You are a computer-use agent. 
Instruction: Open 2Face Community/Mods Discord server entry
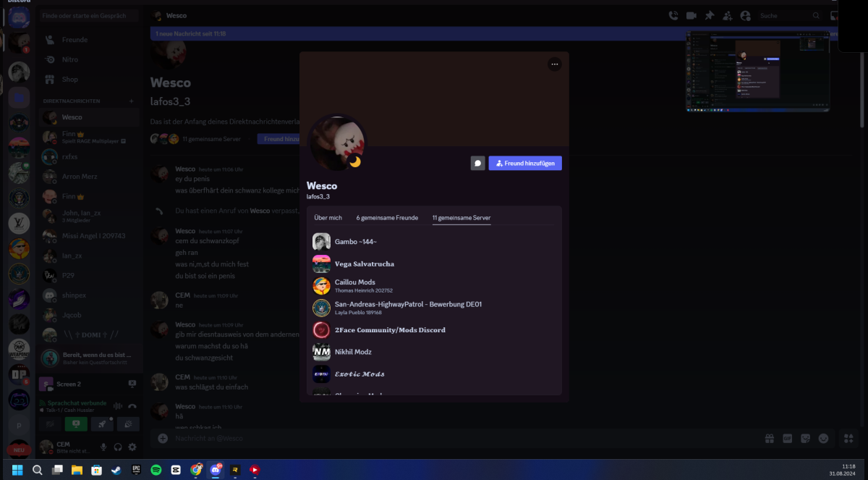pos(434,330)
